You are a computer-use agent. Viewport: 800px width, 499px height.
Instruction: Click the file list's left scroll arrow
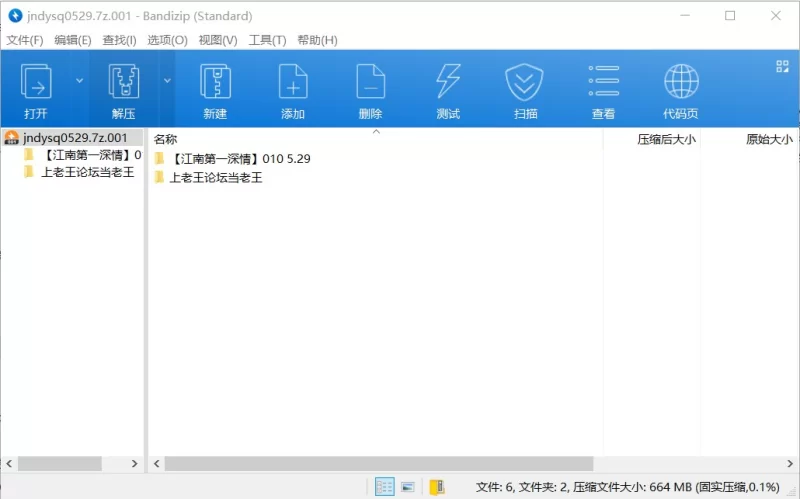(157, 463)
